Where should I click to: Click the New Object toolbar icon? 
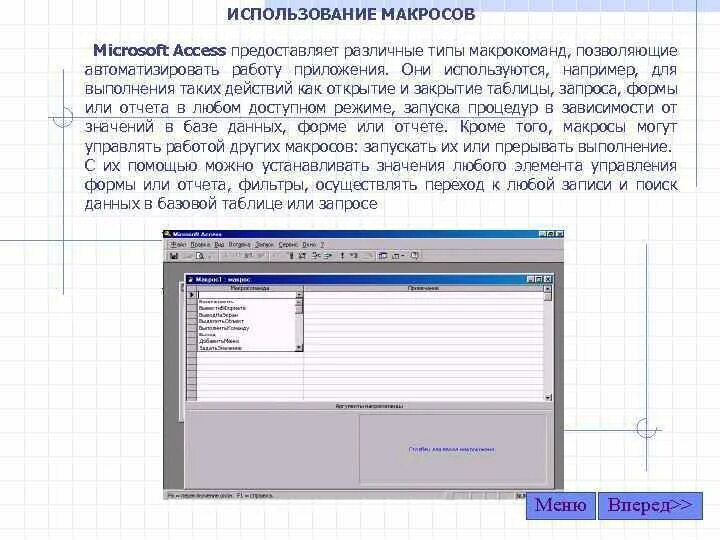click(395, 256)
